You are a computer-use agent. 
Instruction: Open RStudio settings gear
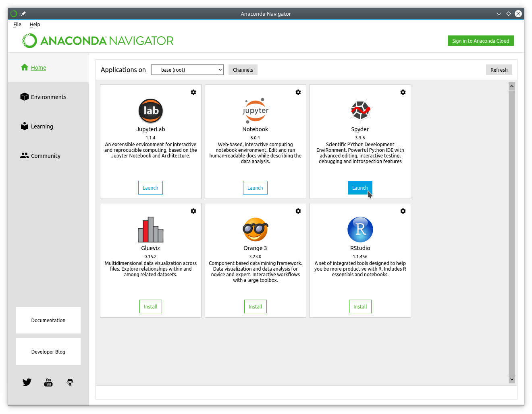(403, 211)
